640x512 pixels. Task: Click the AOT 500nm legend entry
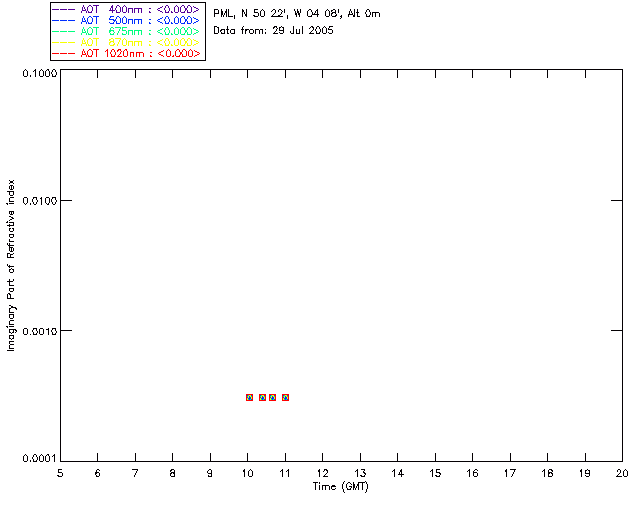click(x=126, y=20)
